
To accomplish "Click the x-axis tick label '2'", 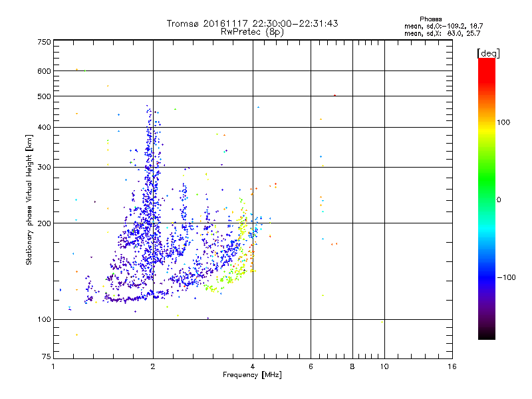I will pos(153,366).
